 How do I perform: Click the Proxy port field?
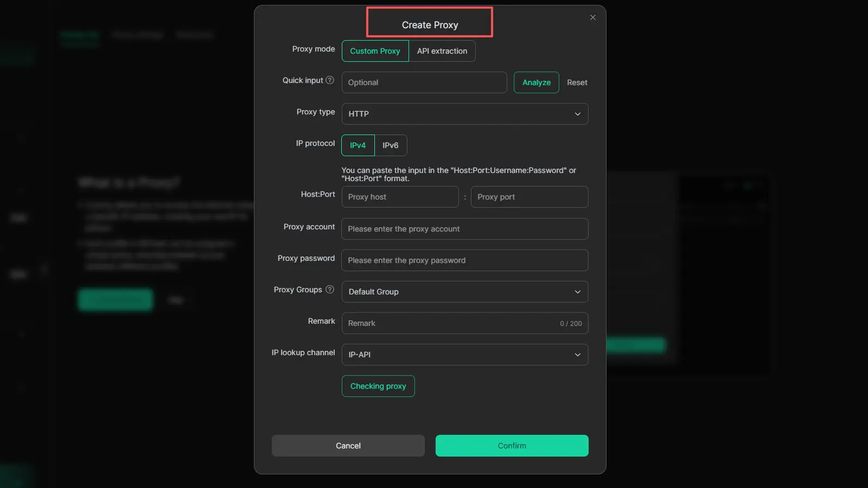coord(529,197)
